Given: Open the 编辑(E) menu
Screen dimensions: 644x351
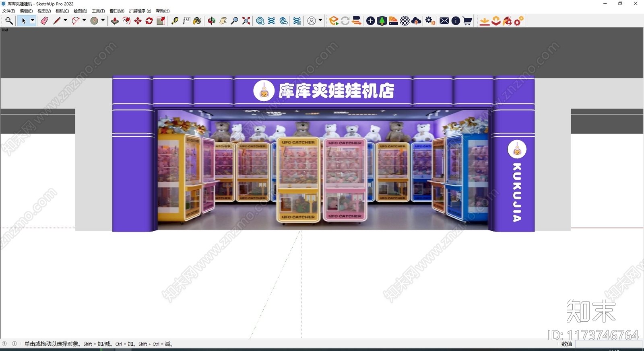Looking at the screenshot, I should point(26,11).
